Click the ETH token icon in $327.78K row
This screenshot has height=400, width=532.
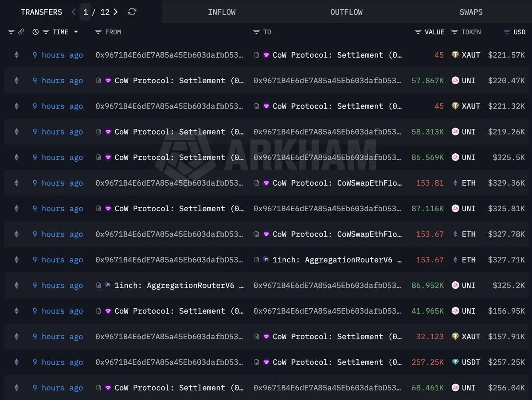[455, 234]
